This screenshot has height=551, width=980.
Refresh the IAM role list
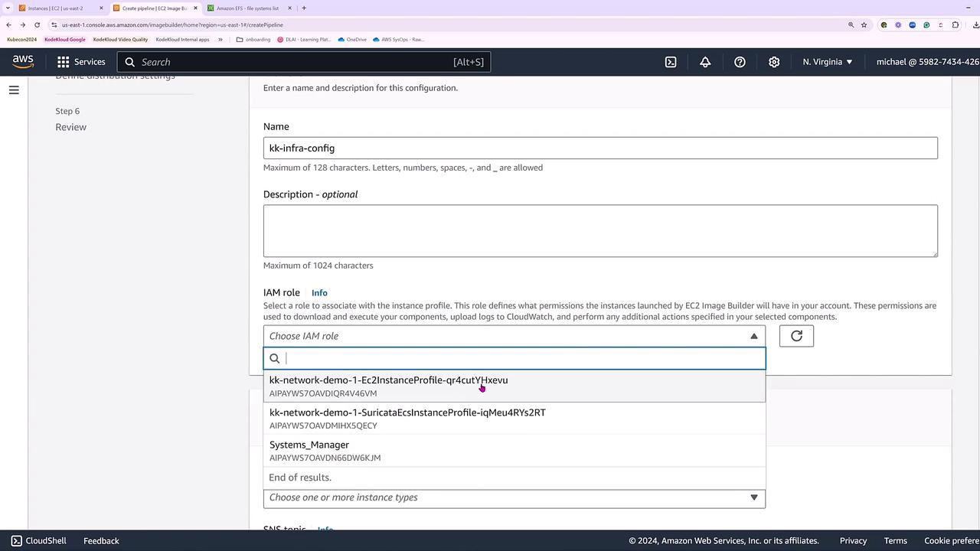796,336
